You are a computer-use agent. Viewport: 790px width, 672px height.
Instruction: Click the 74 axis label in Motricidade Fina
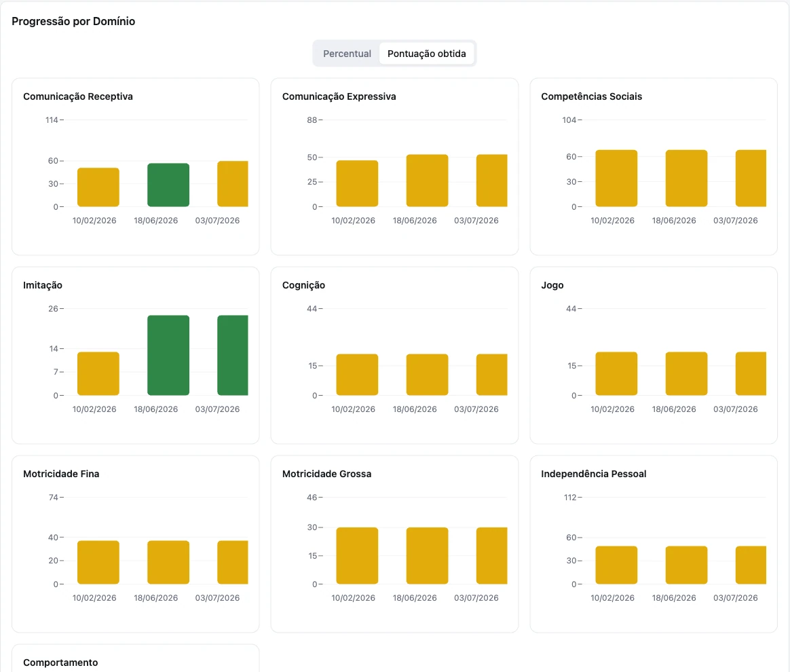(54, 497)
